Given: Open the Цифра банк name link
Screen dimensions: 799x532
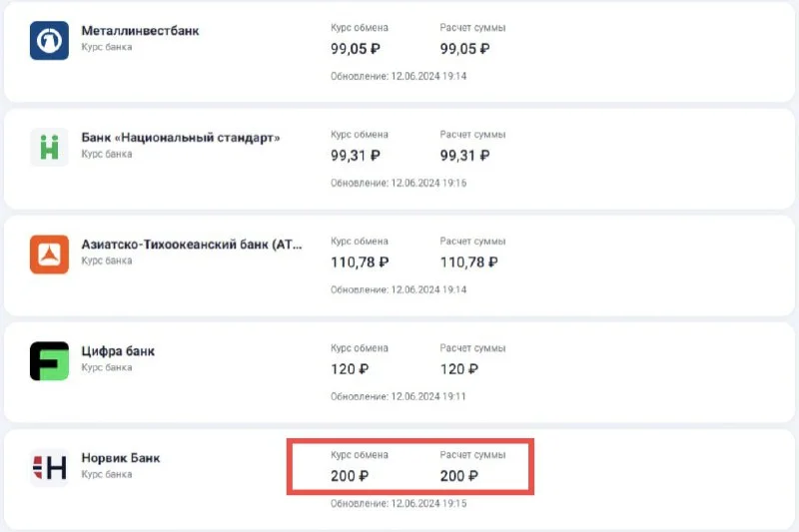Looking at the screenshot, I should (x=118, y=351).
